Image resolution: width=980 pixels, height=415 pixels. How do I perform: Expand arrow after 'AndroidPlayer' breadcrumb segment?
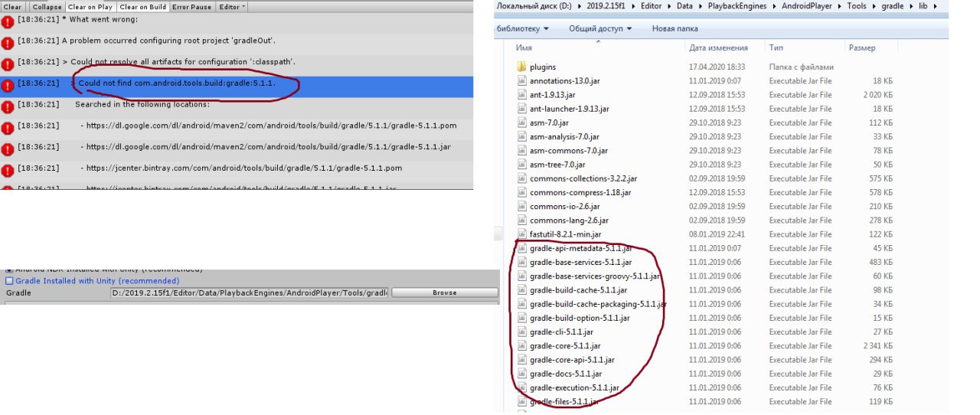click(840, 6)
